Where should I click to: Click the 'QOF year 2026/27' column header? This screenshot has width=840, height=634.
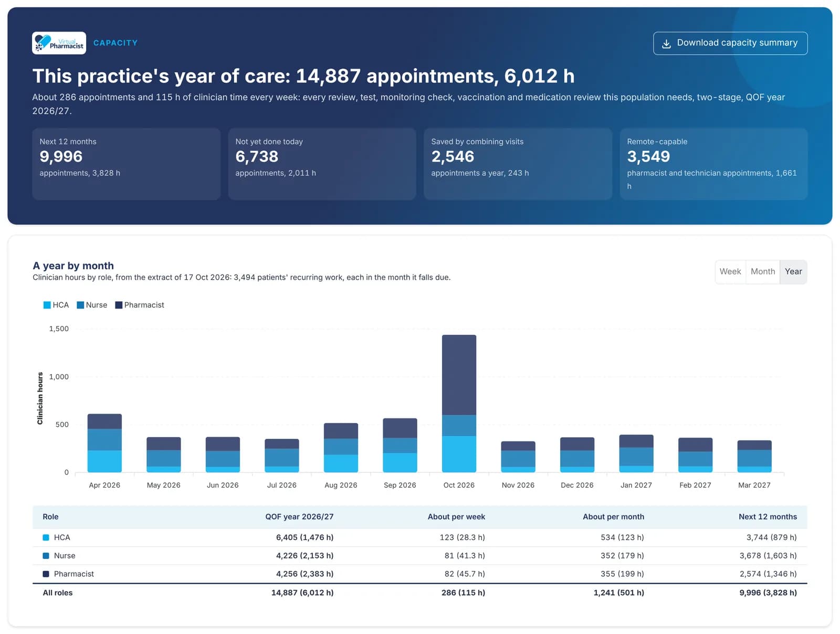click(x=299, y=516)
